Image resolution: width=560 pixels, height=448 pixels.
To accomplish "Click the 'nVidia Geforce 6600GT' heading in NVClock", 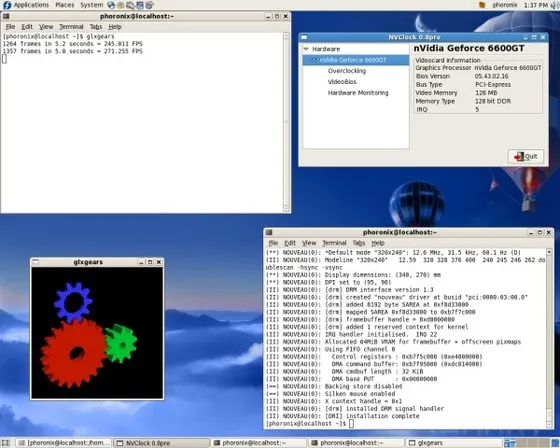I will (x=469, y=48).
